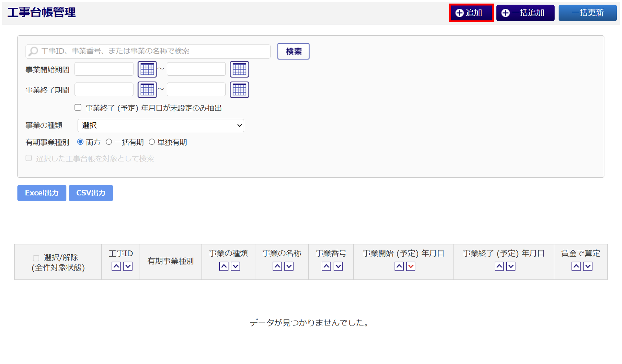
Task: Click the 検索 button
Action: click(293, 51)
